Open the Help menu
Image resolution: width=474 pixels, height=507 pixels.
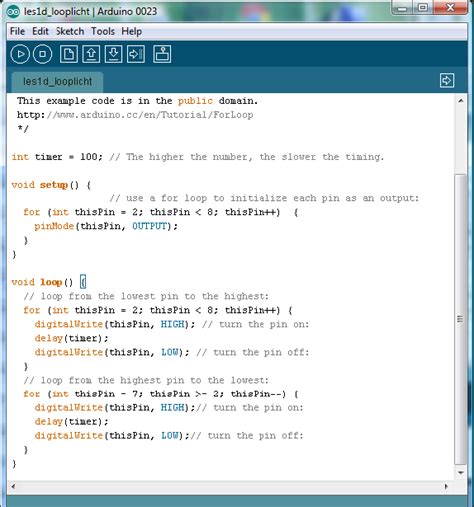[132, 31]
